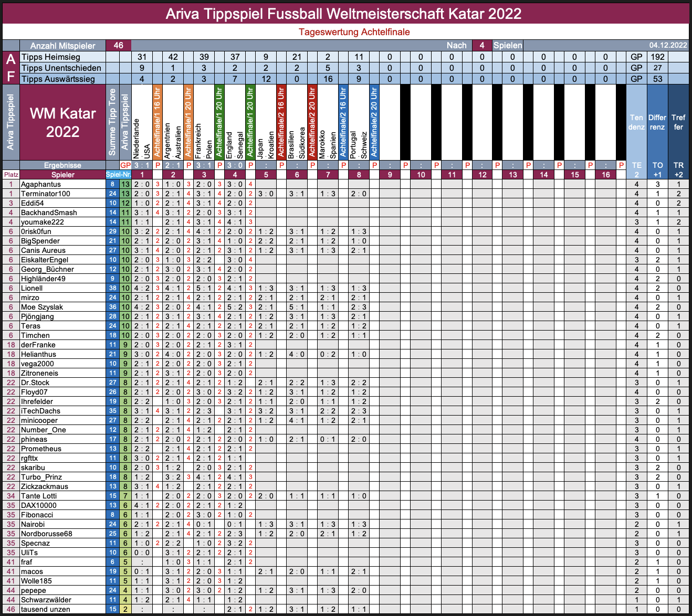Select the Platz column header

click(x=11, y=175)
